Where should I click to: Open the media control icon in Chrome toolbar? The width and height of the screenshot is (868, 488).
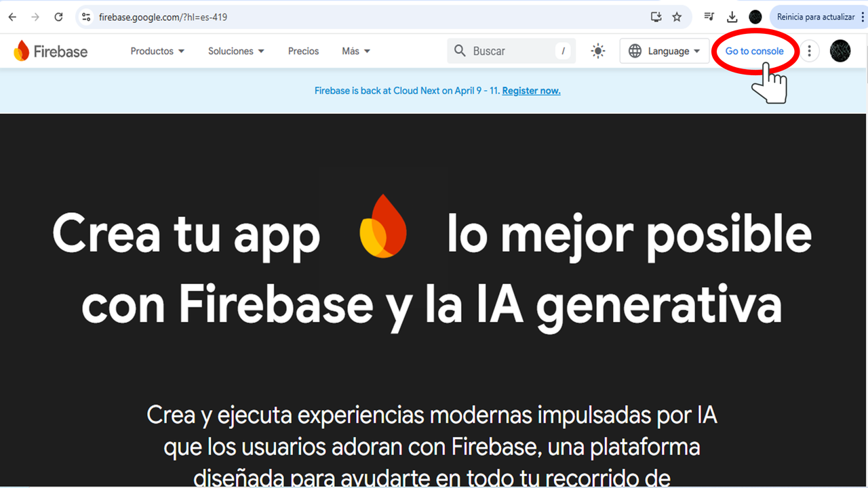tap(709, 17)
